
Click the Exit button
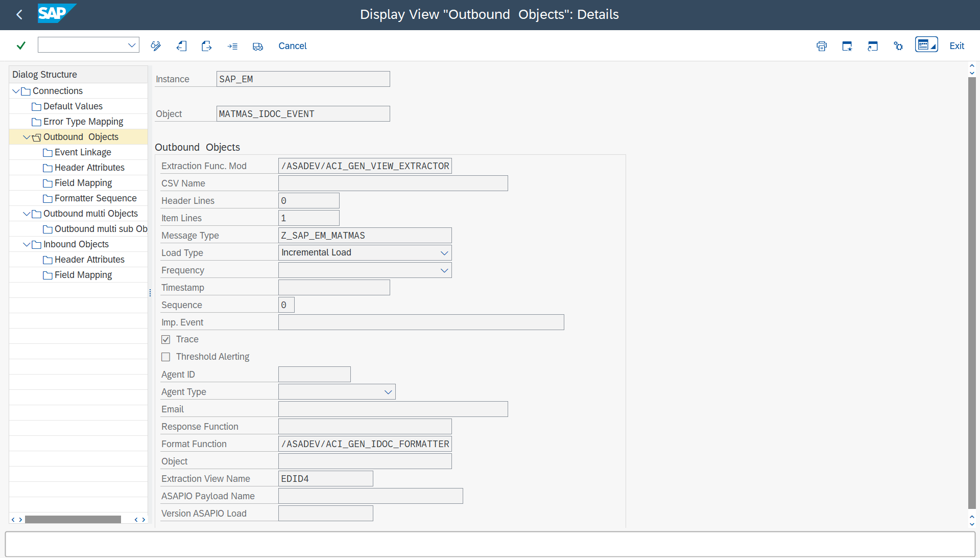pyautogui.click(x=957, y=46)
